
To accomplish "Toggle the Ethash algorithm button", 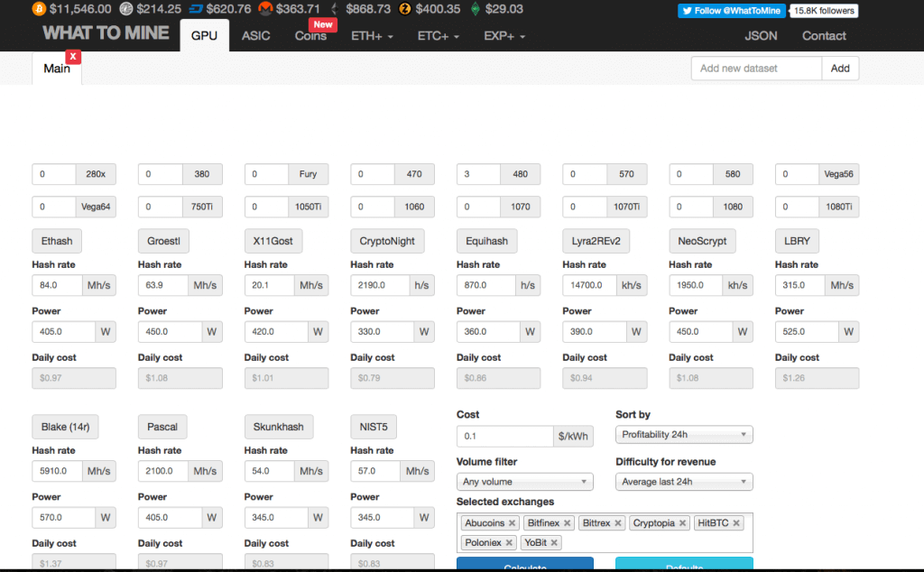I will point(57,241).
